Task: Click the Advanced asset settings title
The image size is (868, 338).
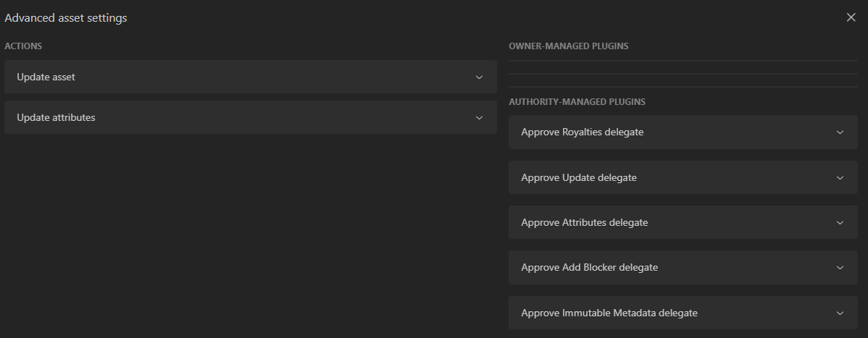Action: (66, 18)
